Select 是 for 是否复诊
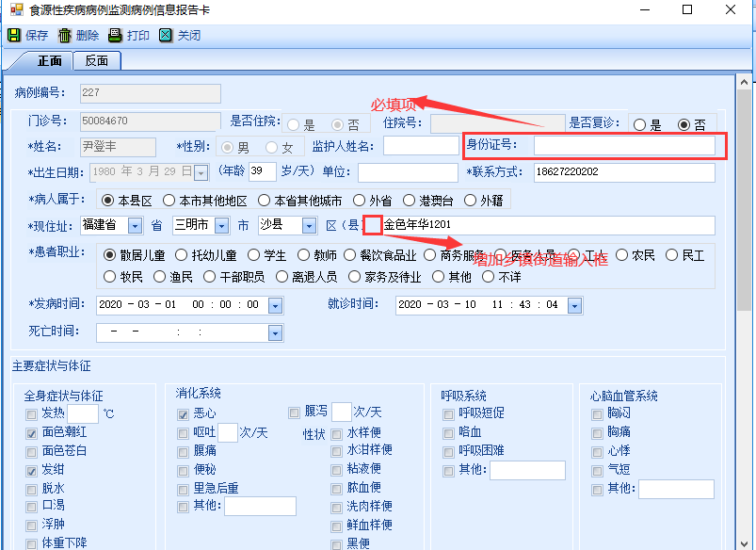The height and width of the screenshot is (550, 756). click(x=640, y=125)
